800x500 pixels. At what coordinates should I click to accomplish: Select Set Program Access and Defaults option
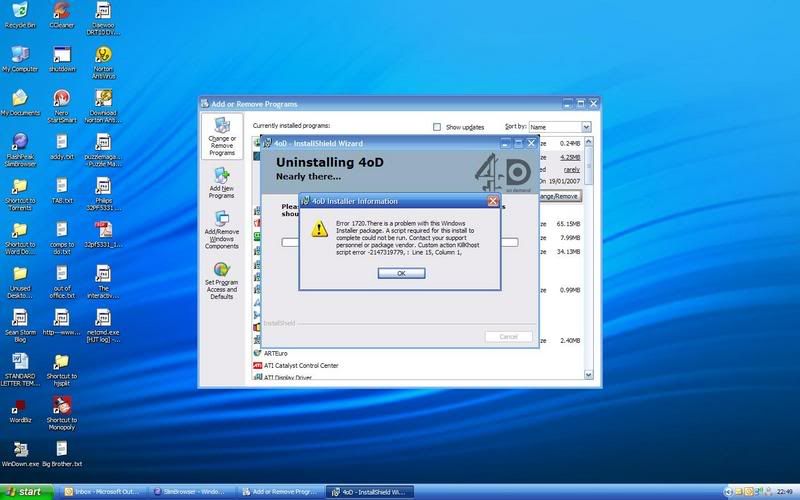click(x=221, y=280)
